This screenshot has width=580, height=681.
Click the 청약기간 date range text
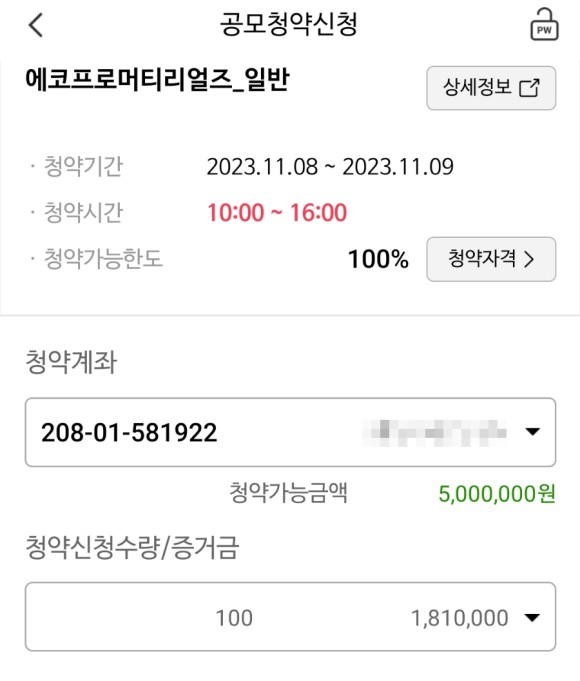pyautogui.click(x=330, y=167)
